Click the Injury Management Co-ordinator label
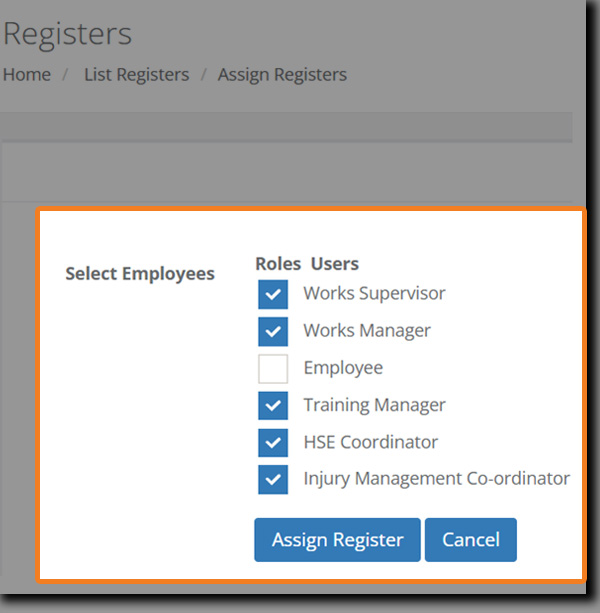Image resolution: width=600 pixels, height=613 pixels. [x=436, y=479]
